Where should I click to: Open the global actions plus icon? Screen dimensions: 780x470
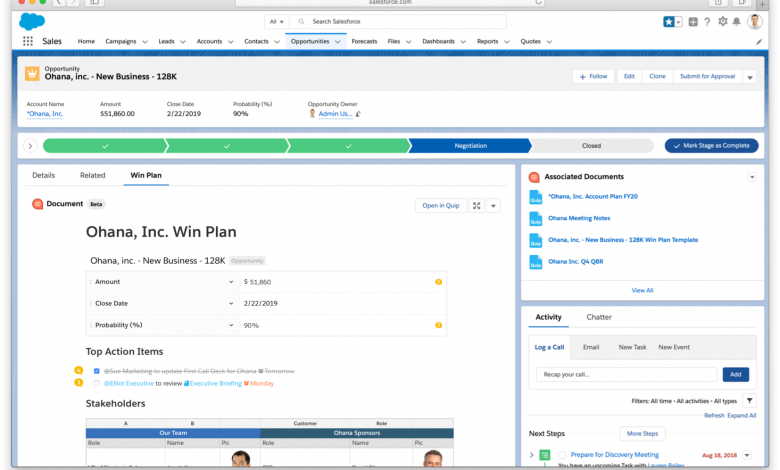pyautogui.click(x=693, y=22)
